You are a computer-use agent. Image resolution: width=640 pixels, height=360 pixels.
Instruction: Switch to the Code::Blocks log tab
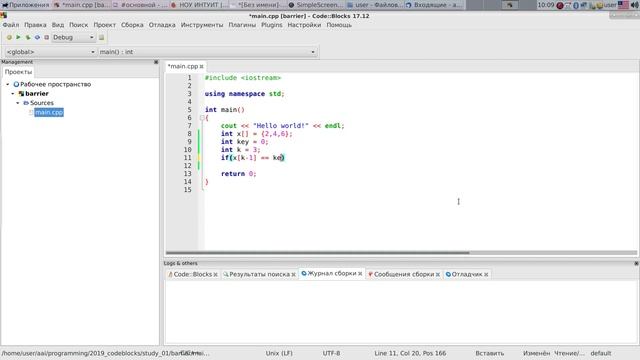(192, 274)
